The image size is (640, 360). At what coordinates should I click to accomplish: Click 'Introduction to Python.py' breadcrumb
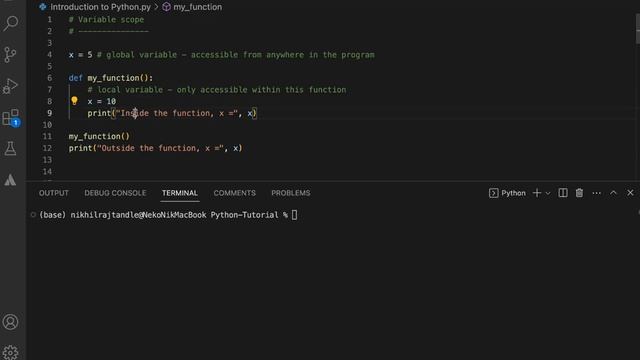100,7
